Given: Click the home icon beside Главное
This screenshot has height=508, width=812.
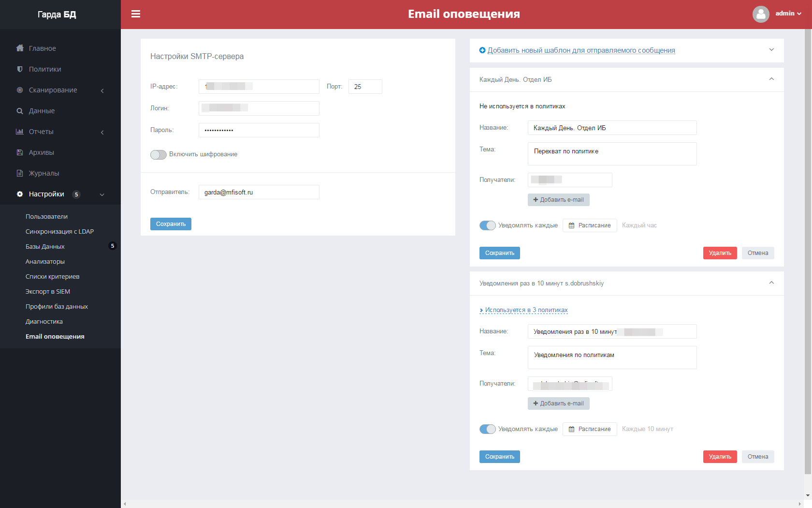Looking at the screenshot, I should coord(20,48).
